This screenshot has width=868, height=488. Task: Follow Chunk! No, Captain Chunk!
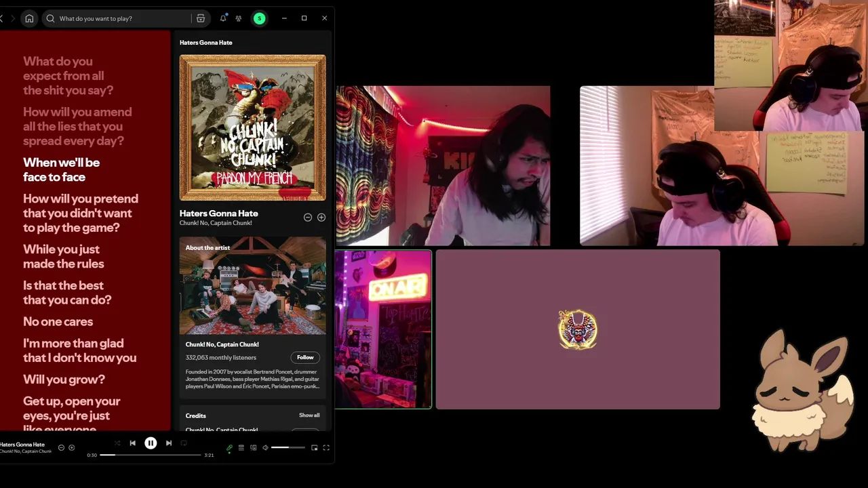(305, 357)
